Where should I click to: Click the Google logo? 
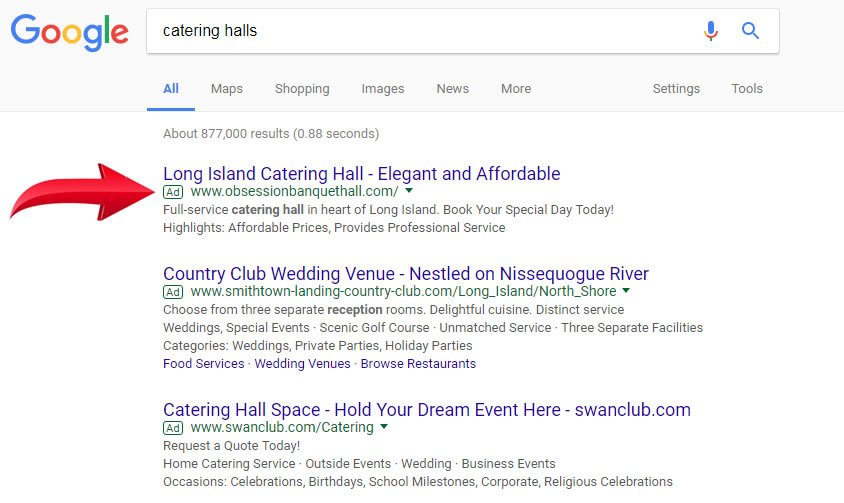(69, 32)
